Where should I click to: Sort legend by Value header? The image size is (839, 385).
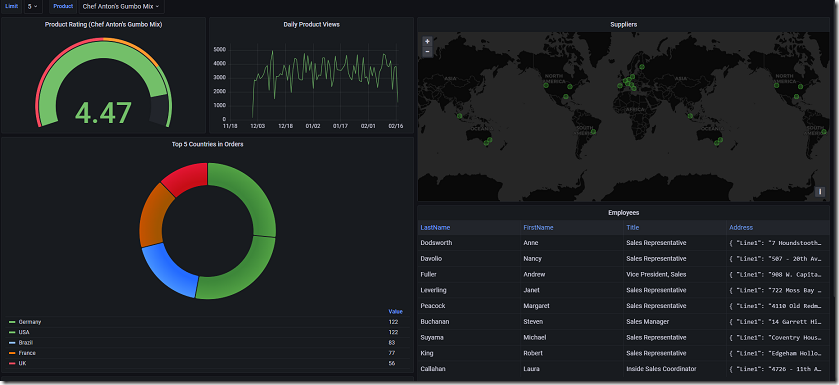395,312
